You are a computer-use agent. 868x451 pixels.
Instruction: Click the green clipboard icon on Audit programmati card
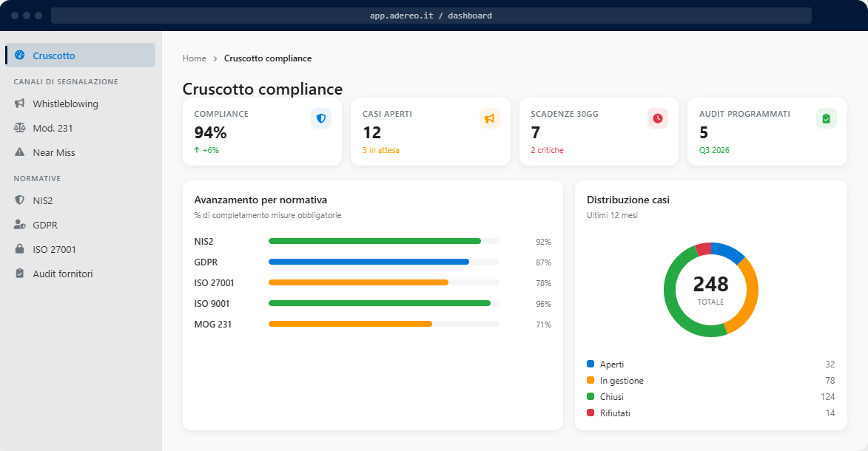(826, 118)
